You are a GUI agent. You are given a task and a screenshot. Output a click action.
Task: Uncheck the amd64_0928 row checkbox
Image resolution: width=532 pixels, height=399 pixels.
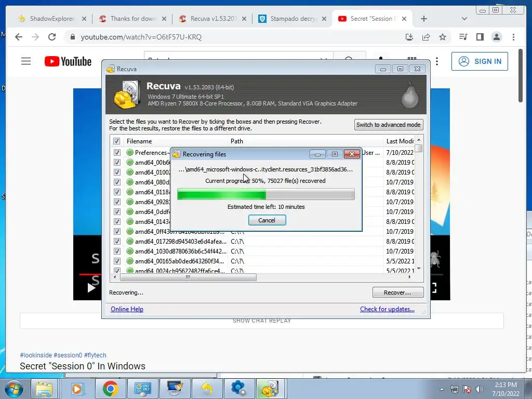[117, 202]
